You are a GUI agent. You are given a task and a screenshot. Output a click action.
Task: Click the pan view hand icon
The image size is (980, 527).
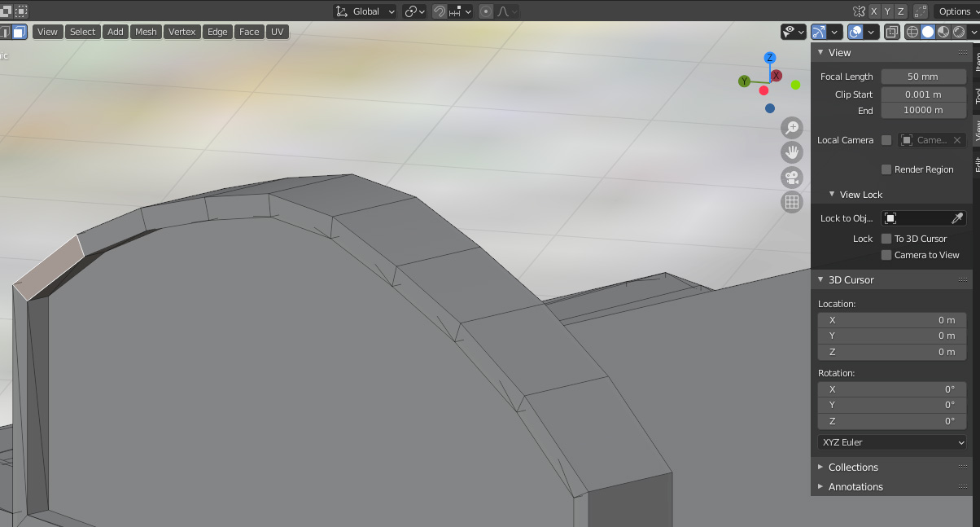point(792,152)
